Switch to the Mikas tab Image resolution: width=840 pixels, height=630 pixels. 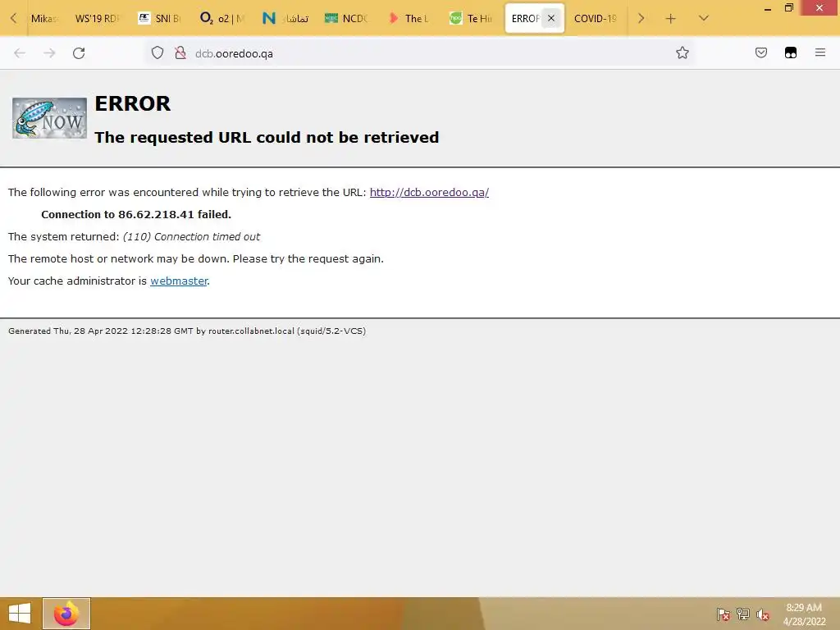pos(44,19)
